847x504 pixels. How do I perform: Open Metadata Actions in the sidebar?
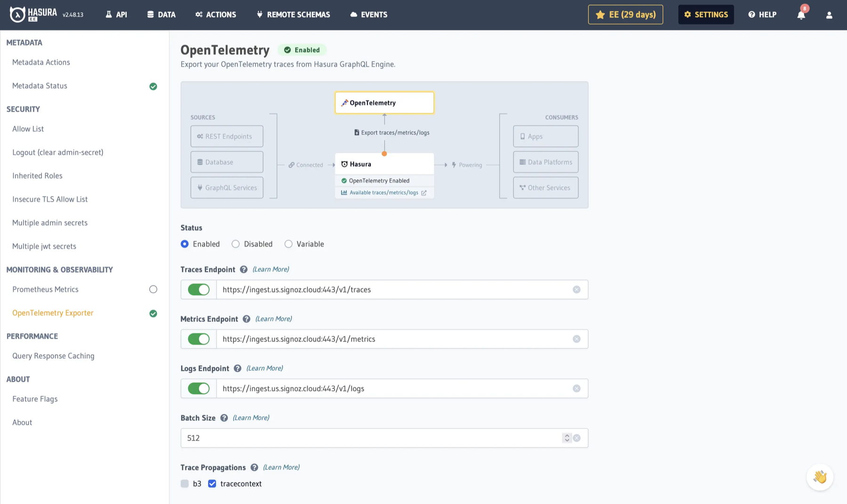coord(41,62)
